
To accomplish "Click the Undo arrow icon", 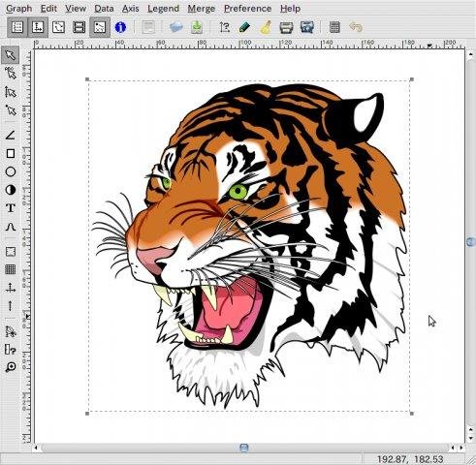I will [356, 27].
